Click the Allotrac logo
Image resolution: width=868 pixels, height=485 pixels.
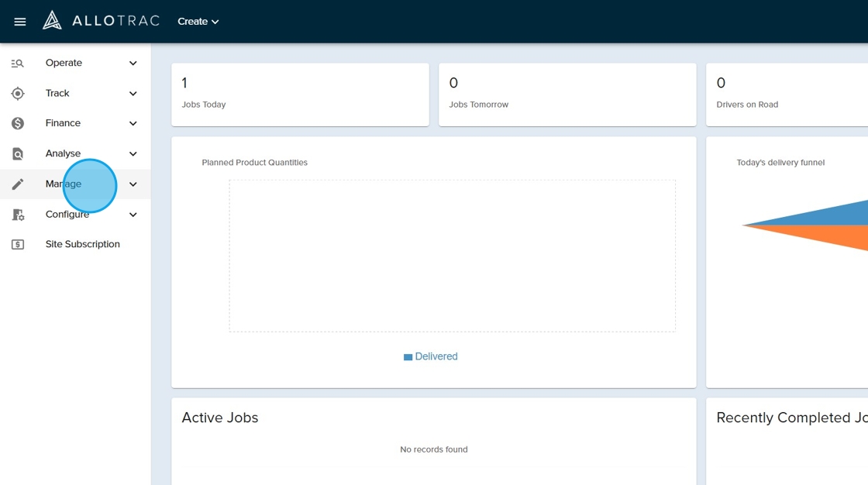[x=101, y=21]
